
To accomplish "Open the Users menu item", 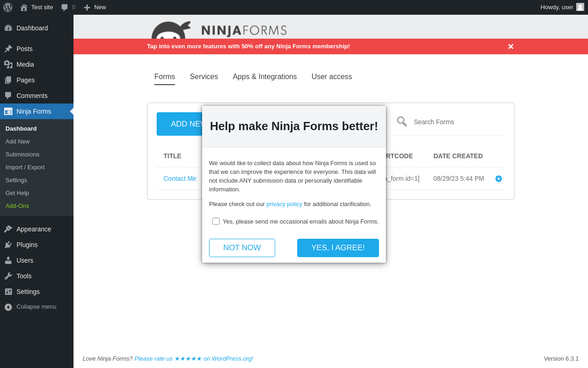I will click(x=37, y=260).
